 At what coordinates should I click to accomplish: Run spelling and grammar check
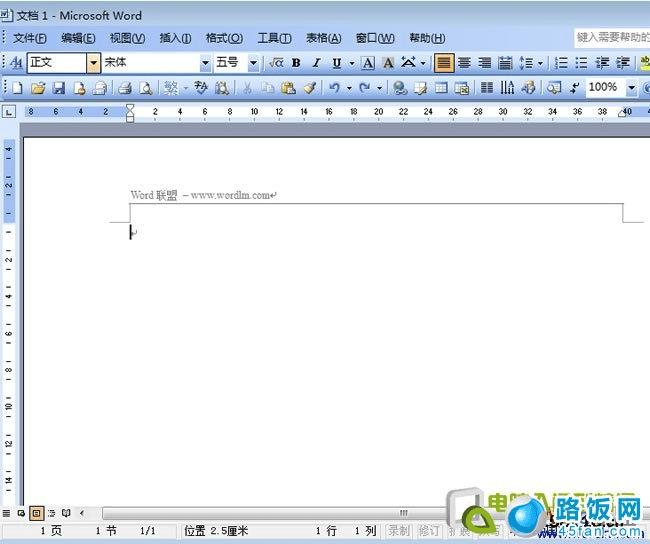coord(201,88)
